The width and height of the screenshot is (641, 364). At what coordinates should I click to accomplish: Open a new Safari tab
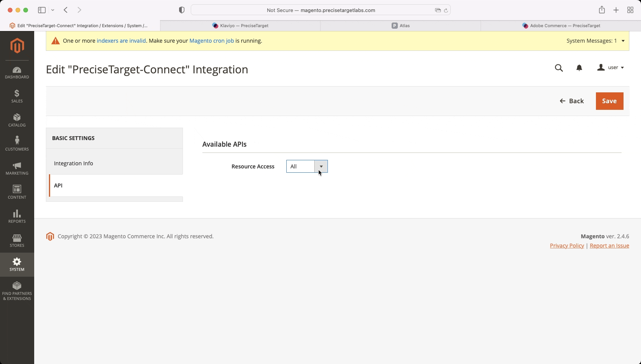point(616,10)
